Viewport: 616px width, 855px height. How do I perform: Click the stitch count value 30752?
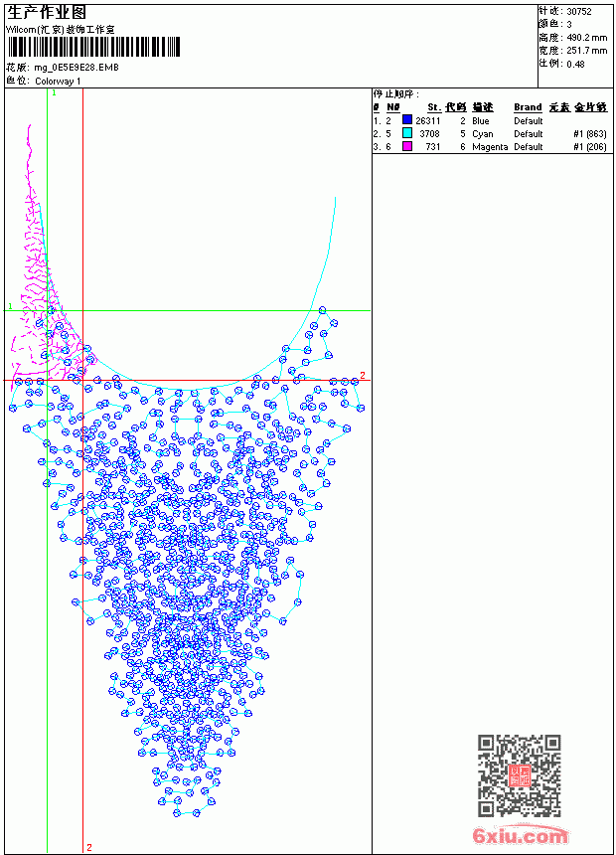(x=579, y=12)
